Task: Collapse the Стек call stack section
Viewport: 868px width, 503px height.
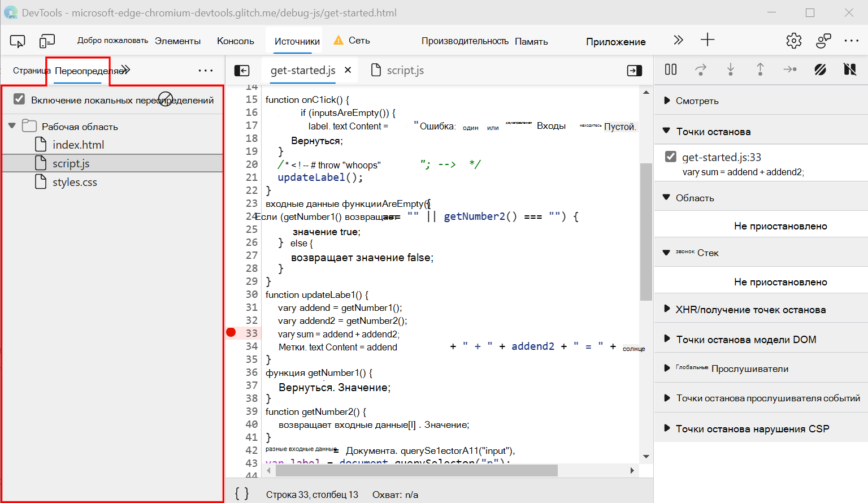Action: (x=666, y=253)
